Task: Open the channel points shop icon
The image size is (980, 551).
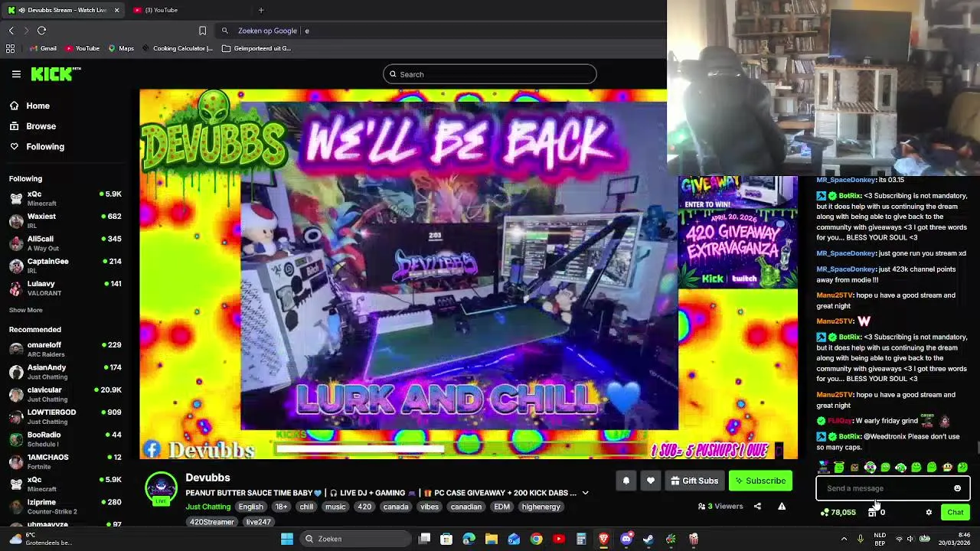Action: [872, 512]
